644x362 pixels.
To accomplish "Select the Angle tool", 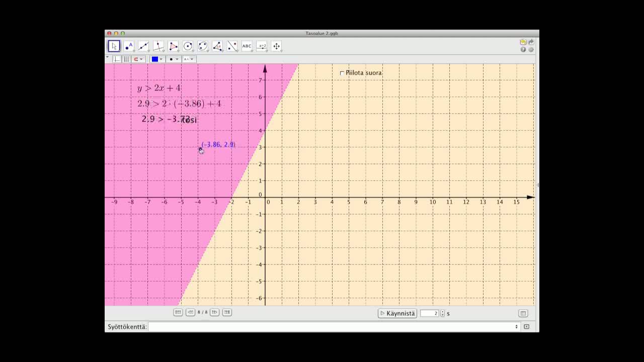I will tap(217, 46).
